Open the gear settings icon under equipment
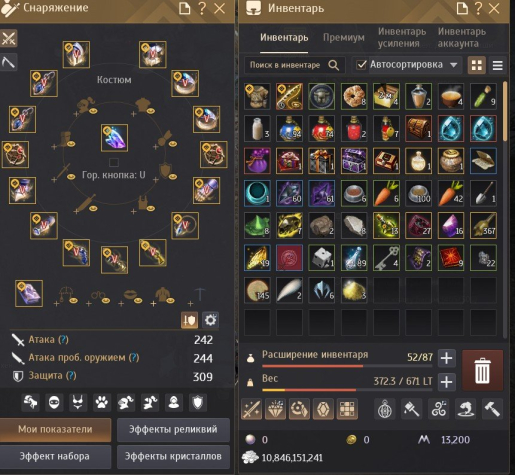515x475 pixels. coord(210,320)
